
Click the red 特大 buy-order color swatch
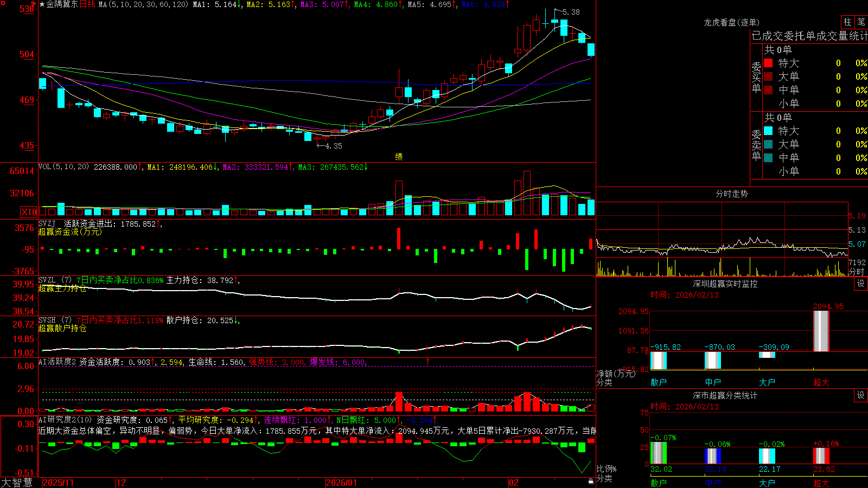click(x=768, y=63)
